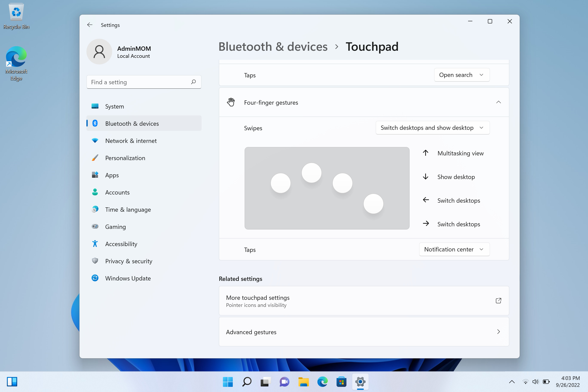Open Privacy & security settings
Viewport: 588px width, 392px height.
click(144, 261)
